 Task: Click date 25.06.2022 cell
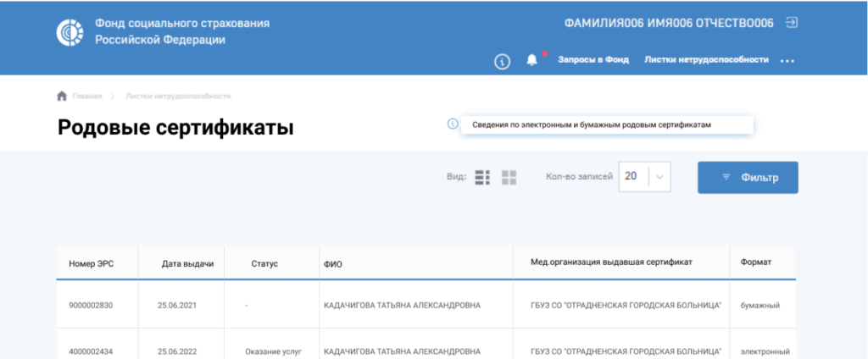(x=176, y=351)
